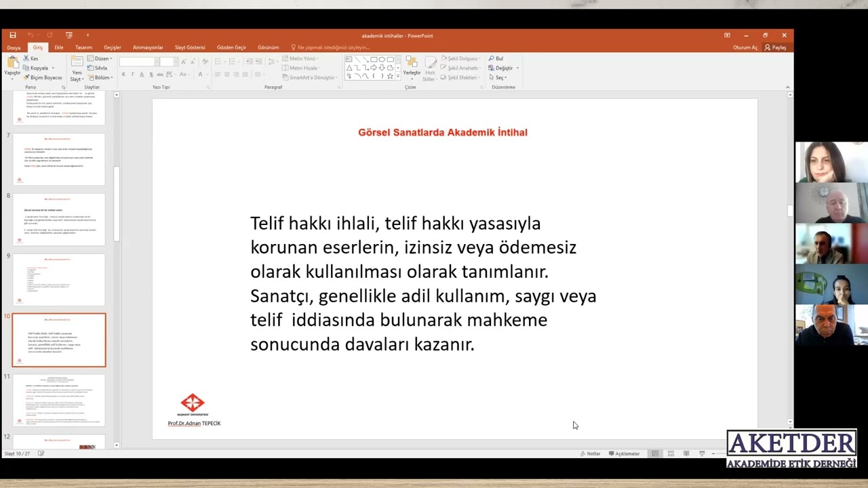Viewport: 868px width, 488px height.
Task: Decrease font size with the small A icon
Action: pos(193,62)
